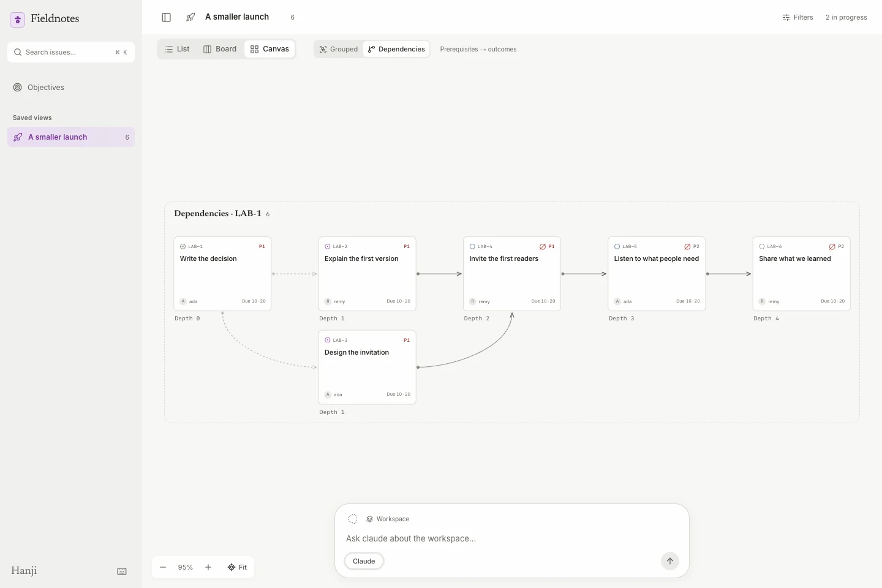
Task: Select the Canvas view tab
Action: pyautogui.click(x=269, y=49)
